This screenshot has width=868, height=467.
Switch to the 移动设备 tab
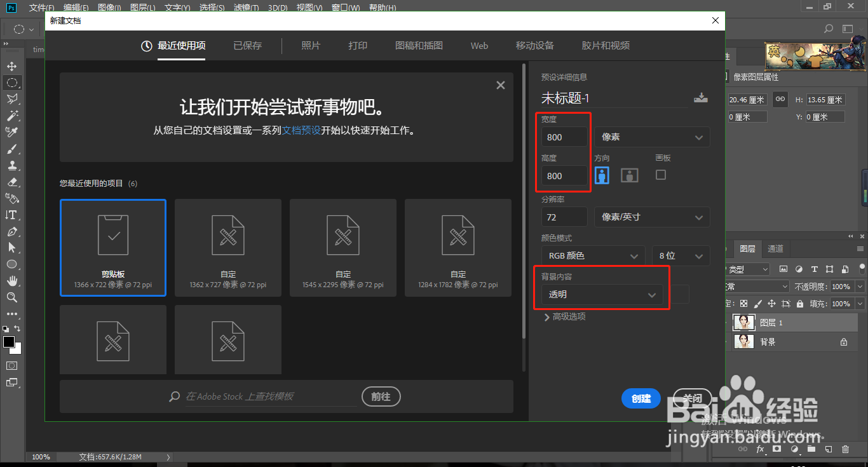coord(535,46)
